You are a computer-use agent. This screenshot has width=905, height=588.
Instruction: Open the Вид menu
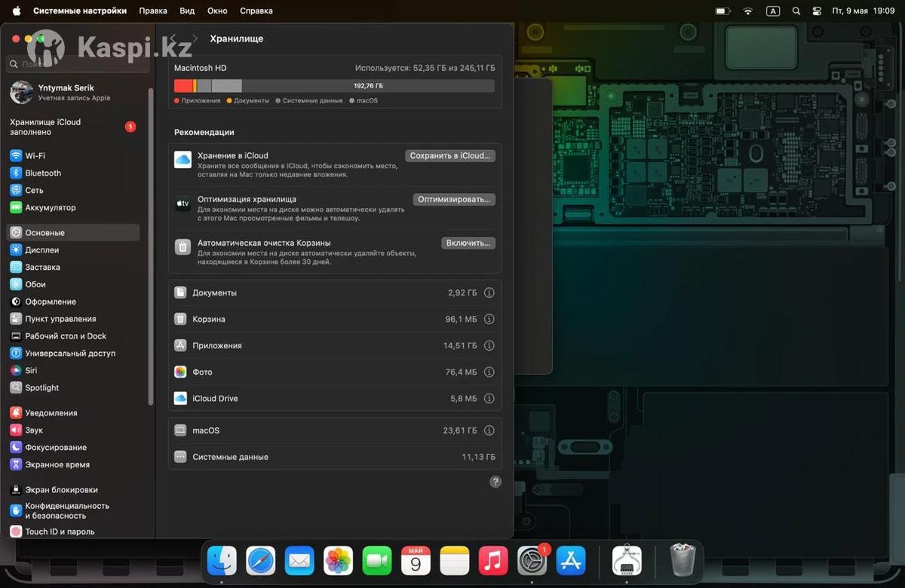[x=187, y=11]
